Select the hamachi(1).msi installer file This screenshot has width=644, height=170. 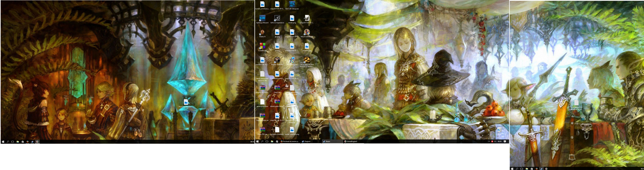292,60
